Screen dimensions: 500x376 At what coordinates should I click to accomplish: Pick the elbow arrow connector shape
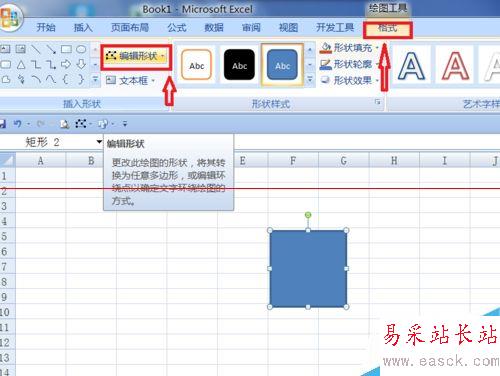point(51,64)
